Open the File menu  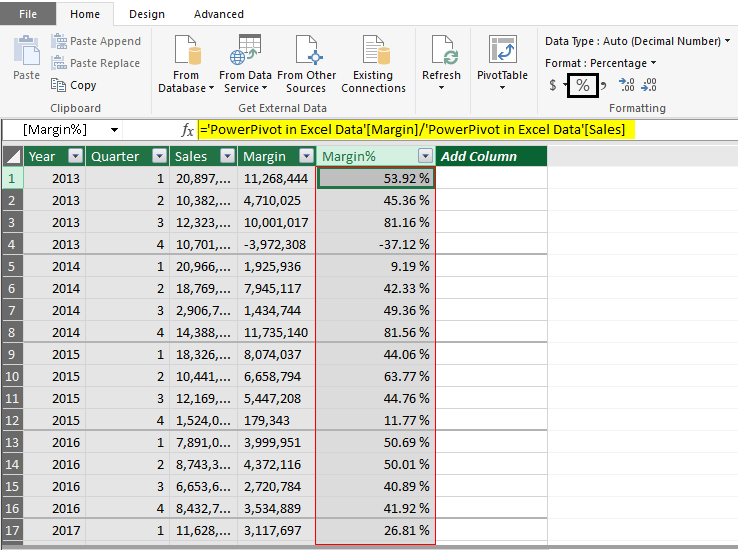[x=28, y=14]
